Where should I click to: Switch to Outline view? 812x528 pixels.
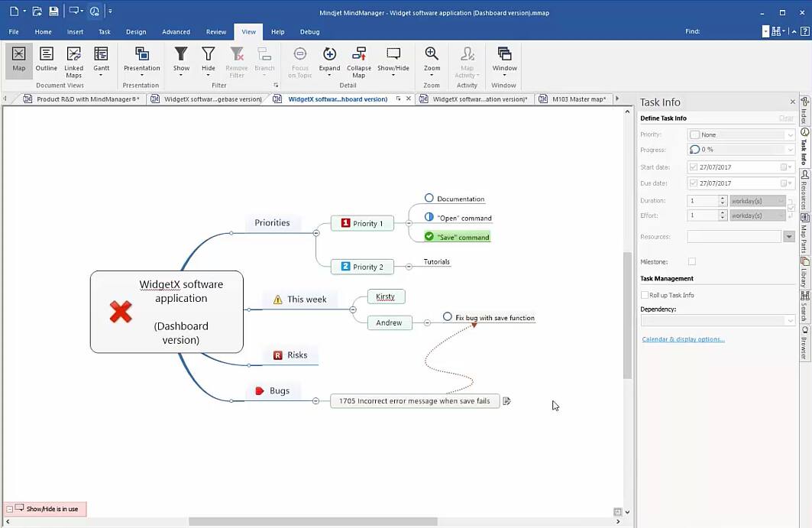point(46,63)
